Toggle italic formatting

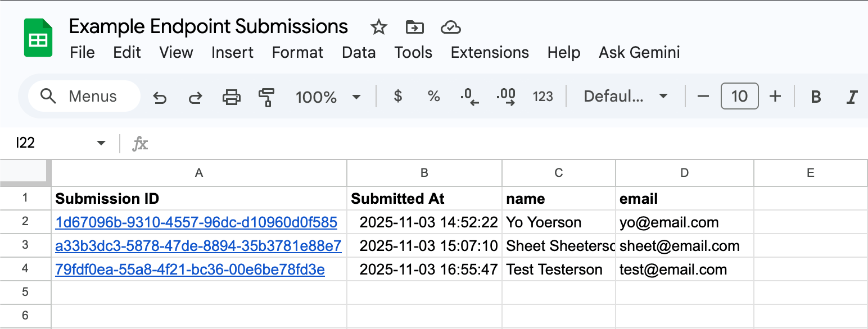pyautogui.click(x=852, y=96)
